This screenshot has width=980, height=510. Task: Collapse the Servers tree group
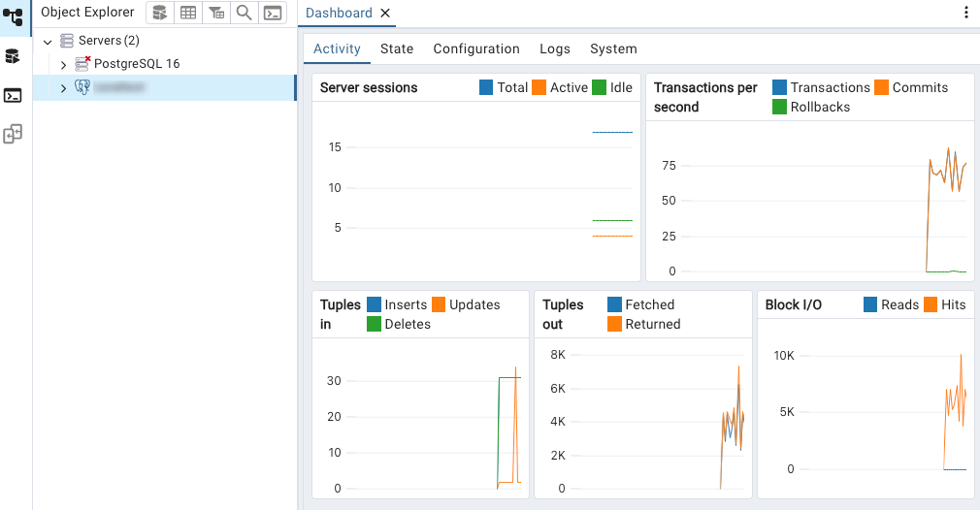tap(48, 42)
